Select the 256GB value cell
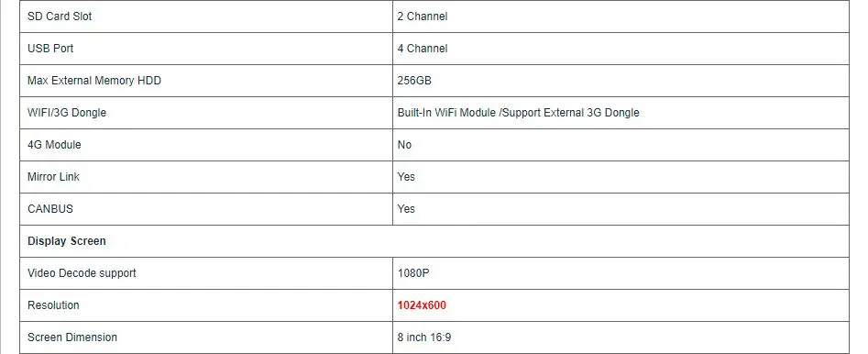The image size is (868, 354). tap(621, 81)
